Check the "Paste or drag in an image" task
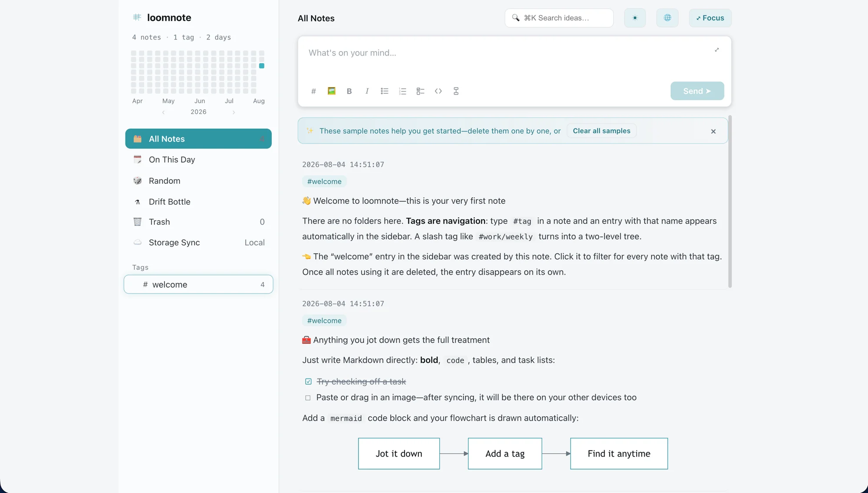The width and height of the screenshot is (868, 493). (x=308, y=398)
